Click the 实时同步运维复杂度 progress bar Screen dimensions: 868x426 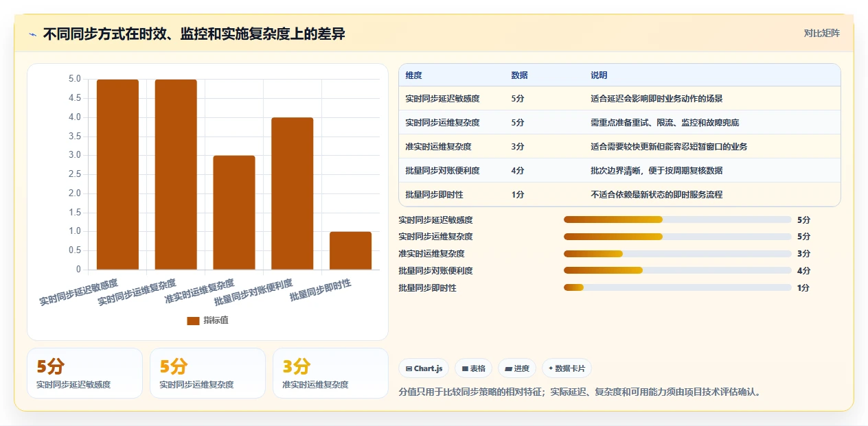click(678, 237)
